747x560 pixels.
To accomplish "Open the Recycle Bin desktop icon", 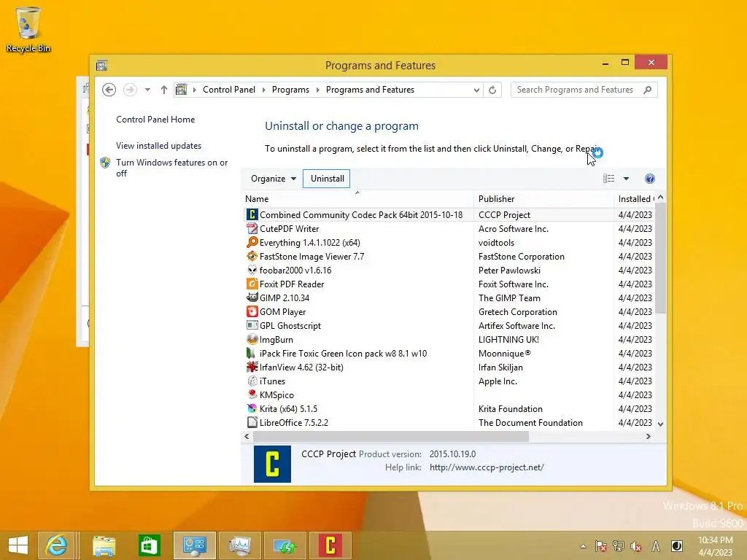I will tap(28, 29).
